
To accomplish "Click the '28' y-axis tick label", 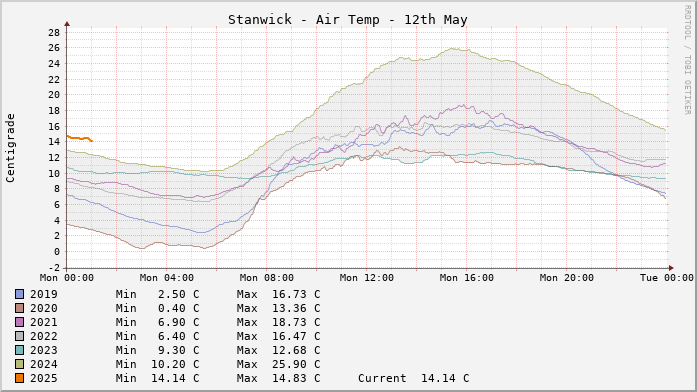I will (x=54, y=32).
